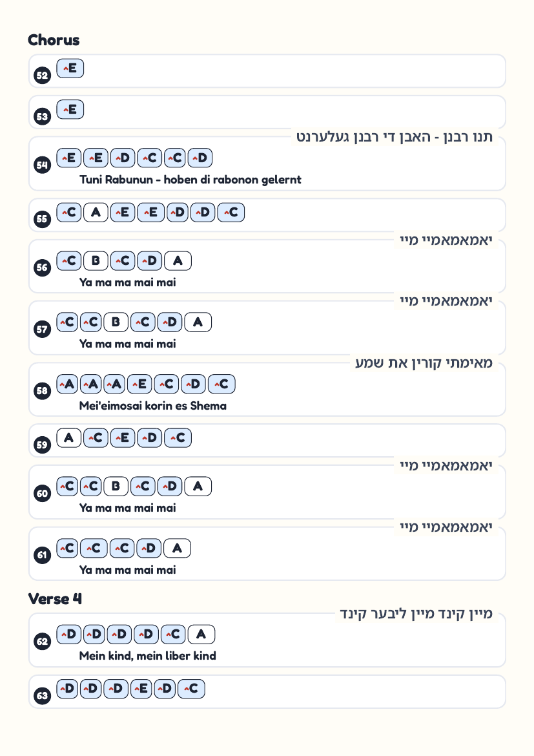
Task: Click the line 58 number badge
Action: pos(43,390)
